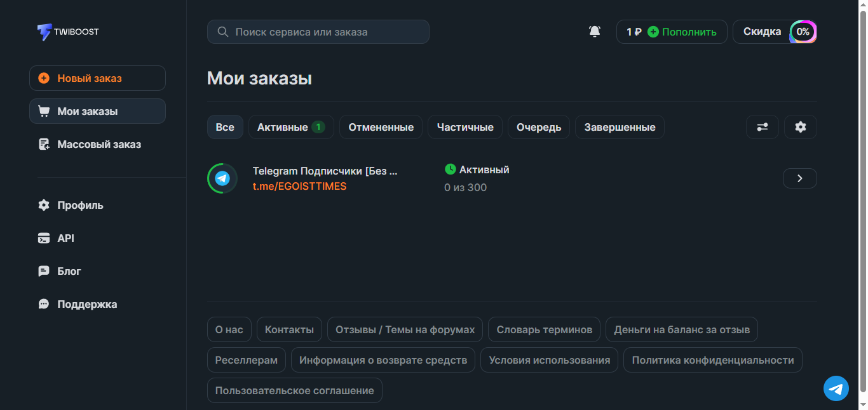Click the service or order search field
The width and height of the screenshot is (868, 410).
pos(318,32)
